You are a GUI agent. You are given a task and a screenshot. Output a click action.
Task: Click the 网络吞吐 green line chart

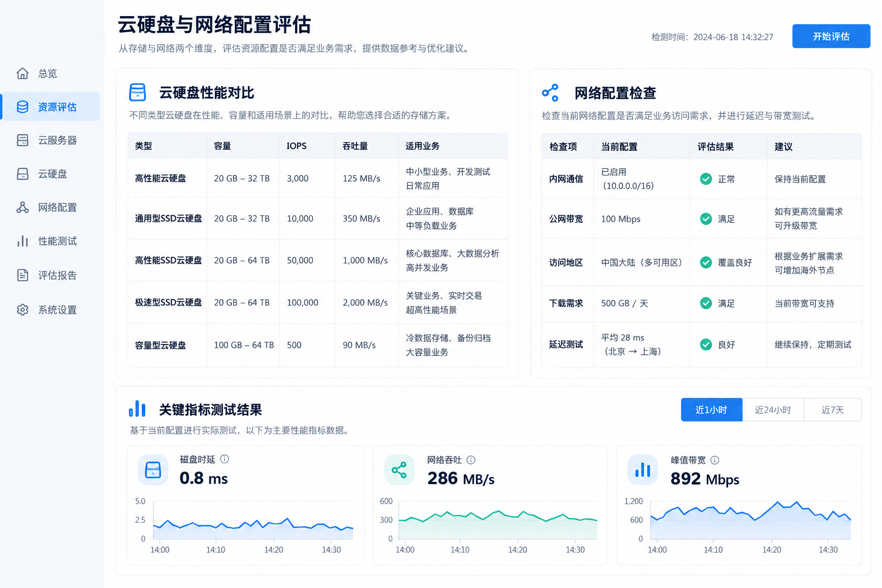[498, 521]
